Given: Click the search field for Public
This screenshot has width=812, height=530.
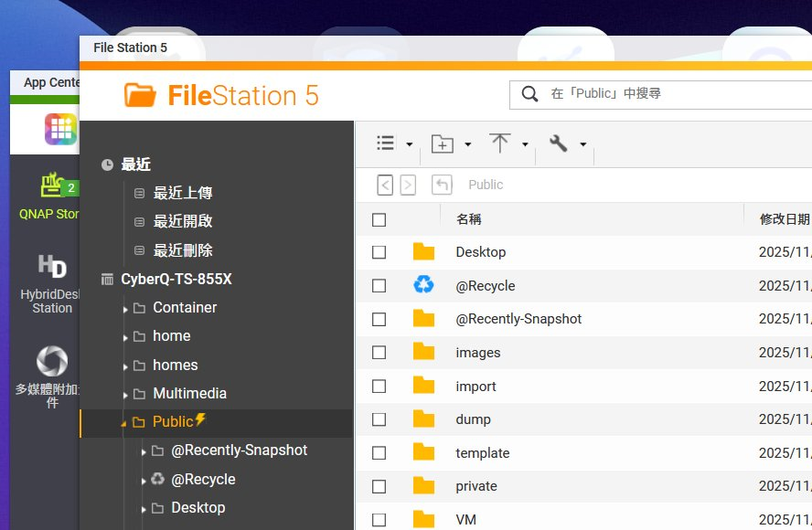Looking at the screenshot, I should [x=677, y=93].
